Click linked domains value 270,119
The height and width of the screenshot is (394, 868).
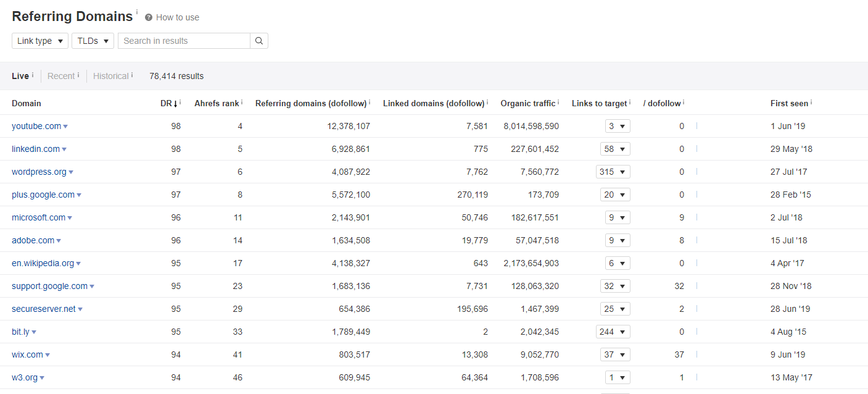(471, 195)
